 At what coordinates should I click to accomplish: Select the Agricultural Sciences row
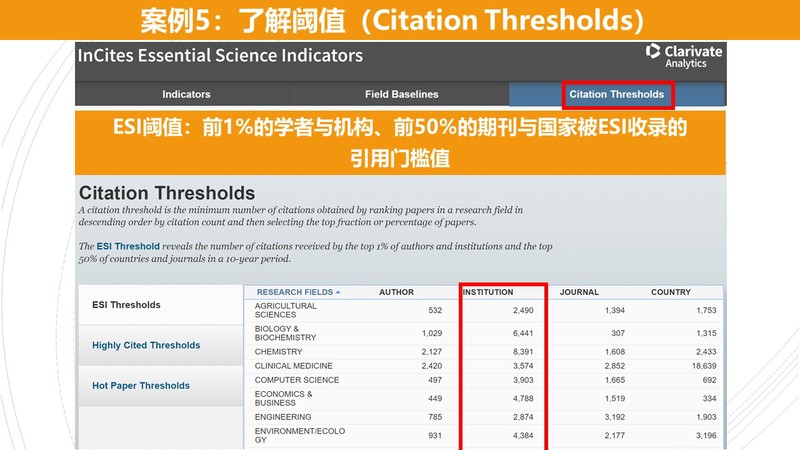pyautogui.click(x=286, y=310)
